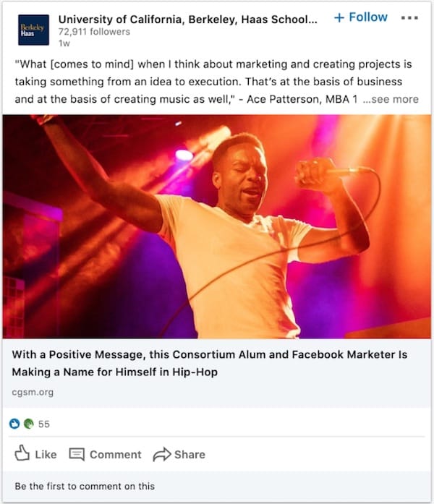Click the Berkeley Haas logo
Image resolution: width=434 pixels, height=504 pixels.
tap(33, 30)
